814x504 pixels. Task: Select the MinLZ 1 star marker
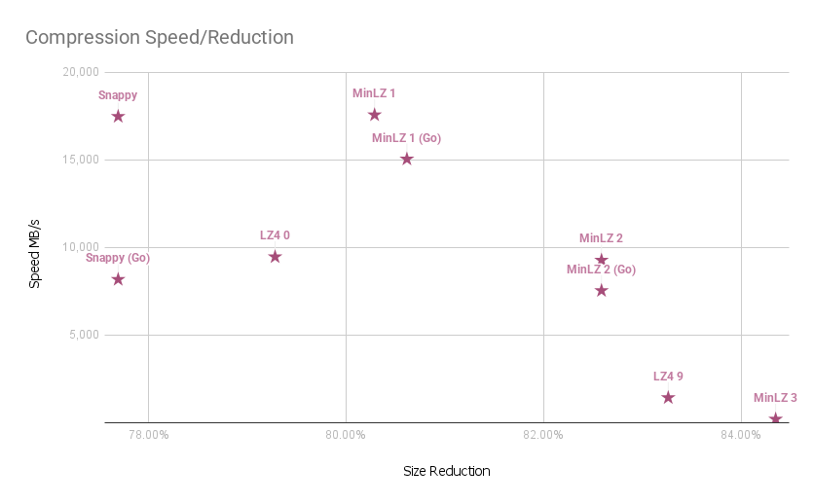coord(374,115)
